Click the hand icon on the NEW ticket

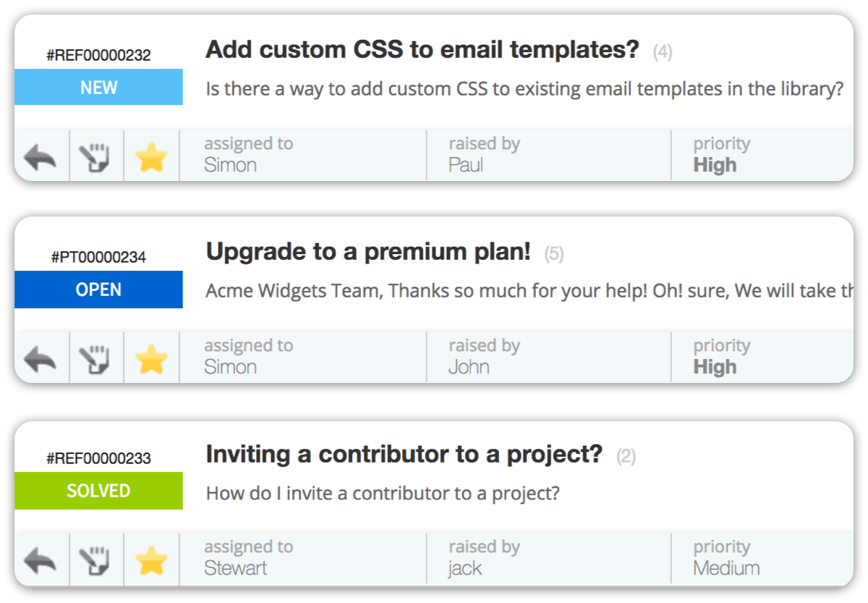click(x=96, y=156)
